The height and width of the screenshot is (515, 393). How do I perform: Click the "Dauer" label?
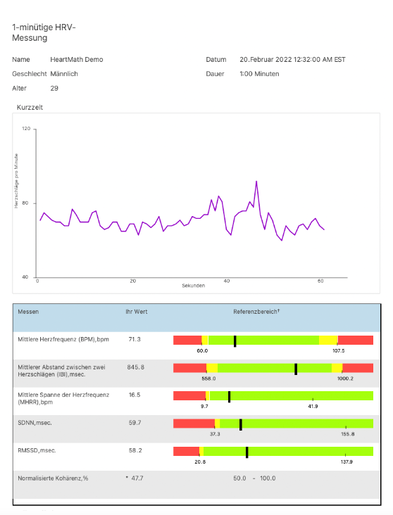(215, 74)
